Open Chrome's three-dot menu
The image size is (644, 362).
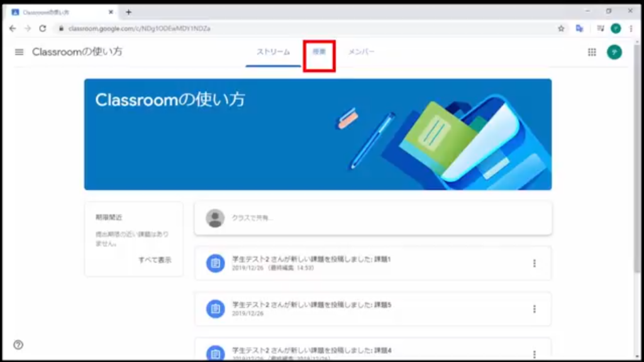631,28
